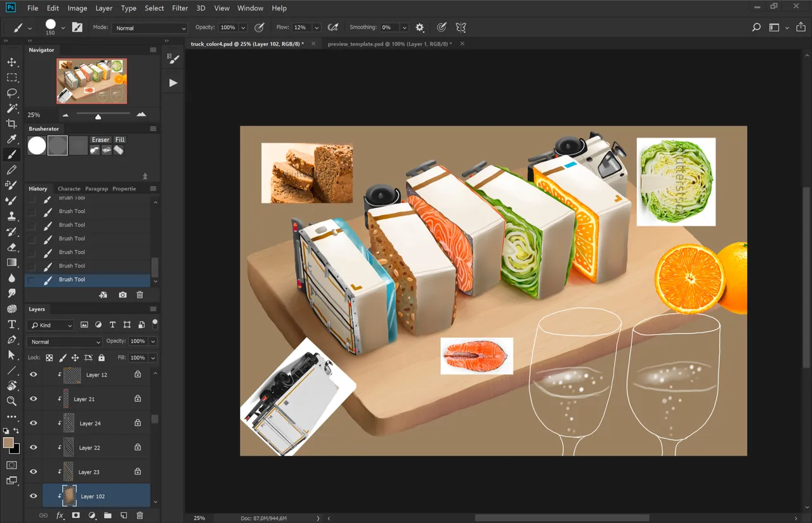Toggle layer filtering on/off switch

point(155,324)
